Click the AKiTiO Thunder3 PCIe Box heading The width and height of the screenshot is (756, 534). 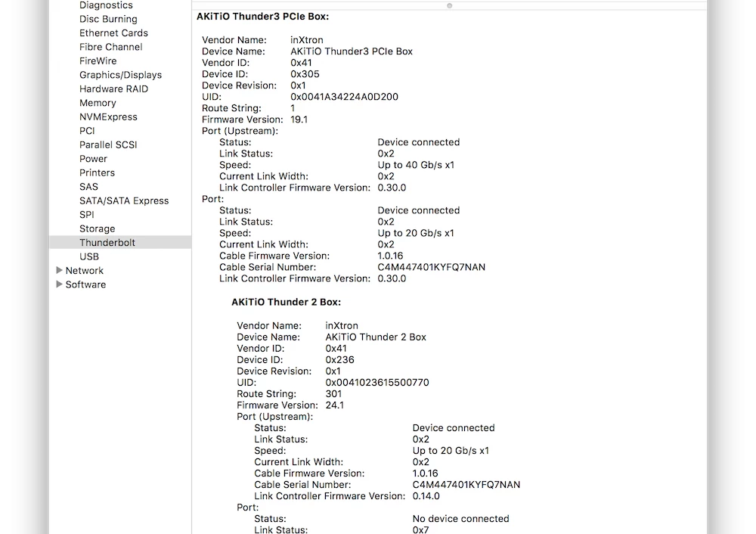click(263, 17)
